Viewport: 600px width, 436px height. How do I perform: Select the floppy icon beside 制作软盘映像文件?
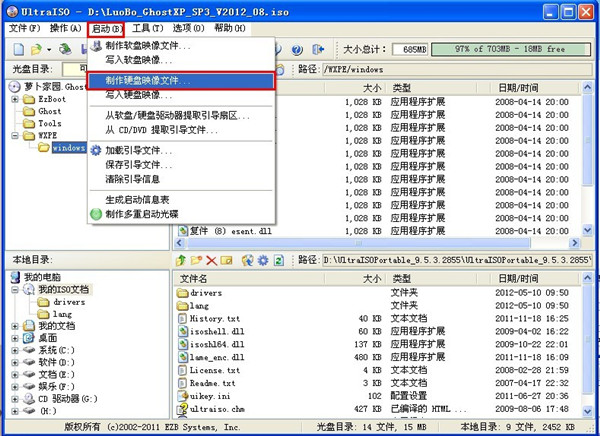96,46
